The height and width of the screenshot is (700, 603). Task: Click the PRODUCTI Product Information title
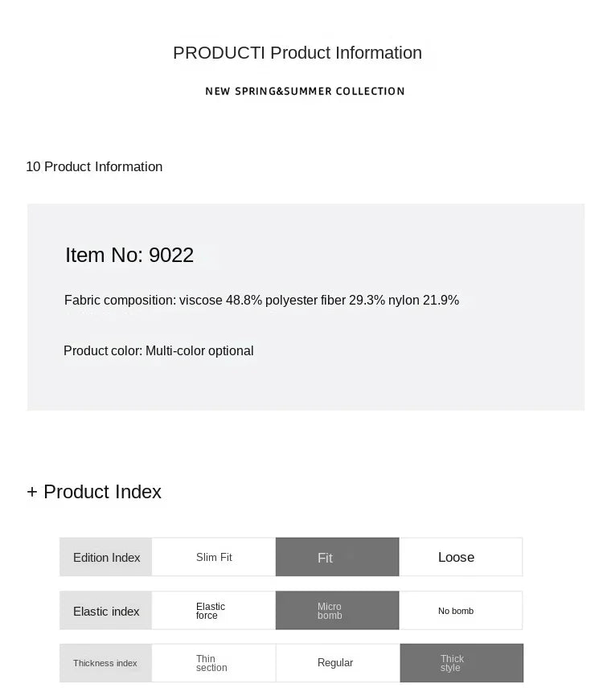(x=297, y=53)
